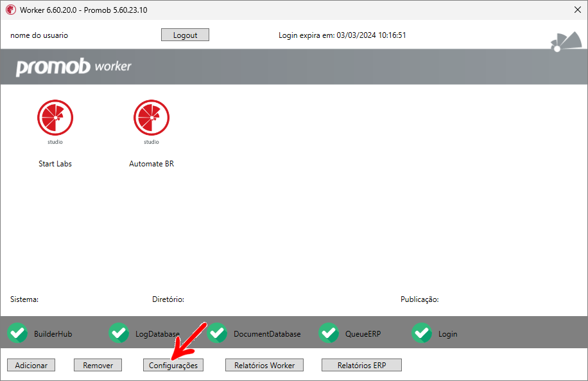Click the 'DocumentDatabase' status label

[x=267, y=333]
